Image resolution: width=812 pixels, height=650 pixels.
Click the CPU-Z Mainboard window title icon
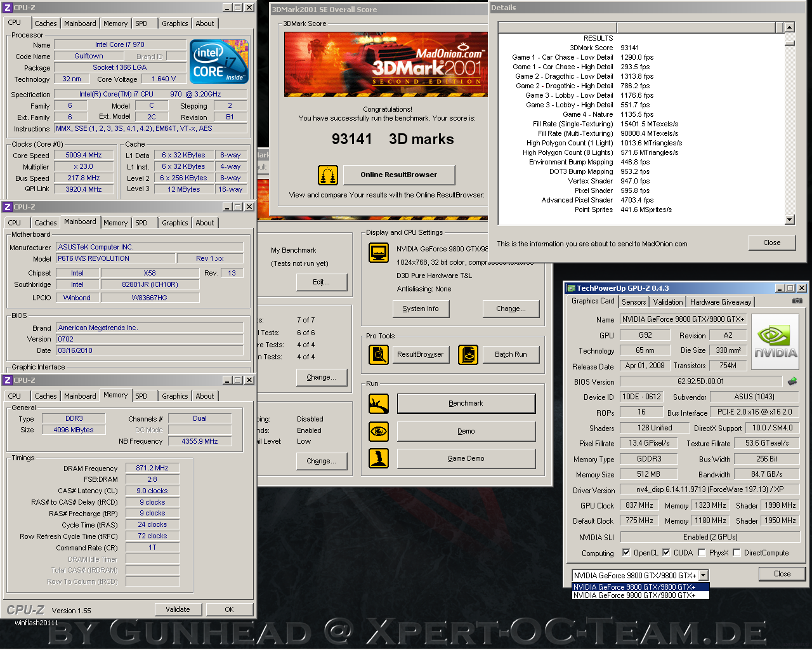click(x=8, y=207)
